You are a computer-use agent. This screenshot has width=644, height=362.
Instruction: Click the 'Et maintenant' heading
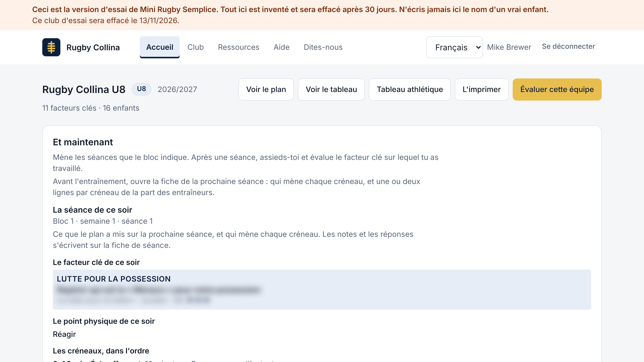tap(83, 142)
